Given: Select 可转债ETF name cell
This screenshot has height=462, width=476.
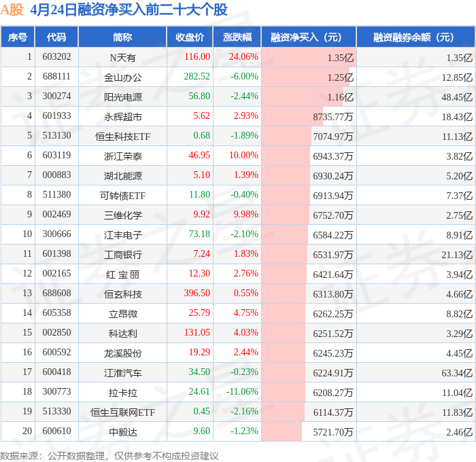Looking at the screenshot, I should point(122,196).
